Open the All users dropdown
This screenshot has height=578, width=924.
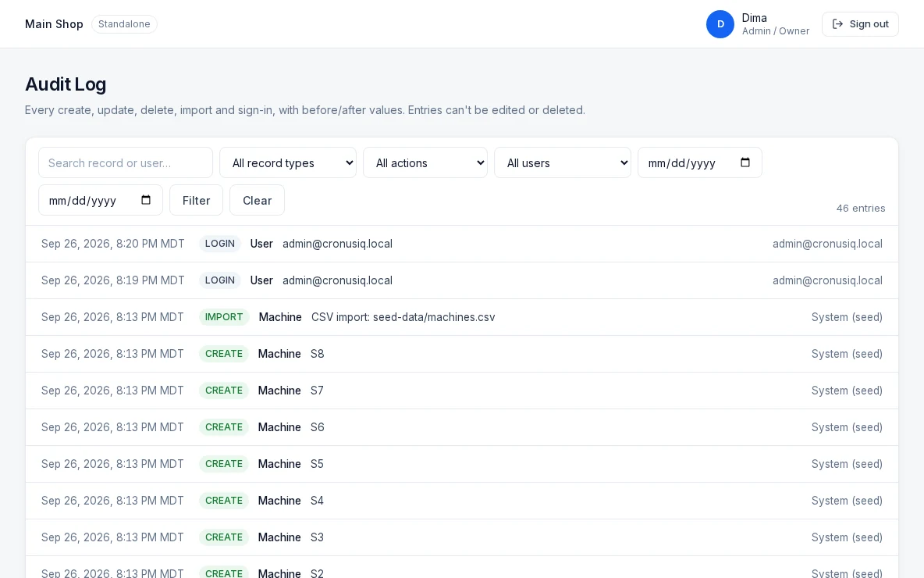[563, 162]
